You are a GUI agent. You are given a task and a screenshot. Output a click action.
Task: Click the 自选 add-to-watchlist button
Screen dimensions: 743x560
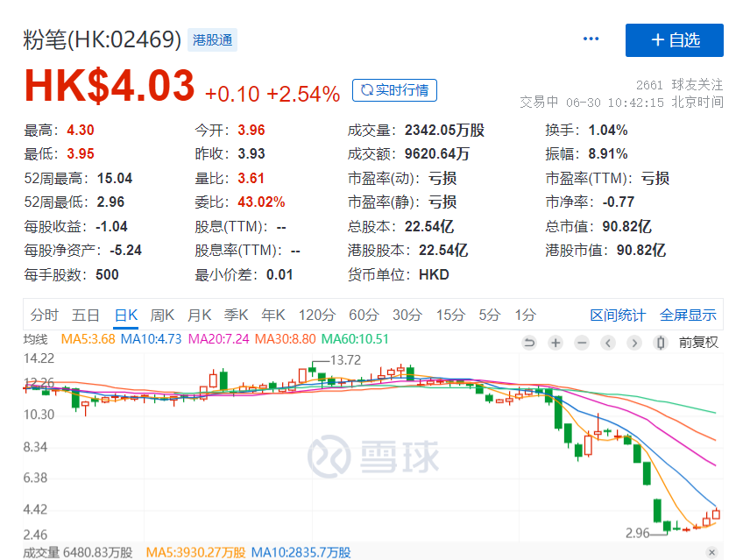click(674, 40)
